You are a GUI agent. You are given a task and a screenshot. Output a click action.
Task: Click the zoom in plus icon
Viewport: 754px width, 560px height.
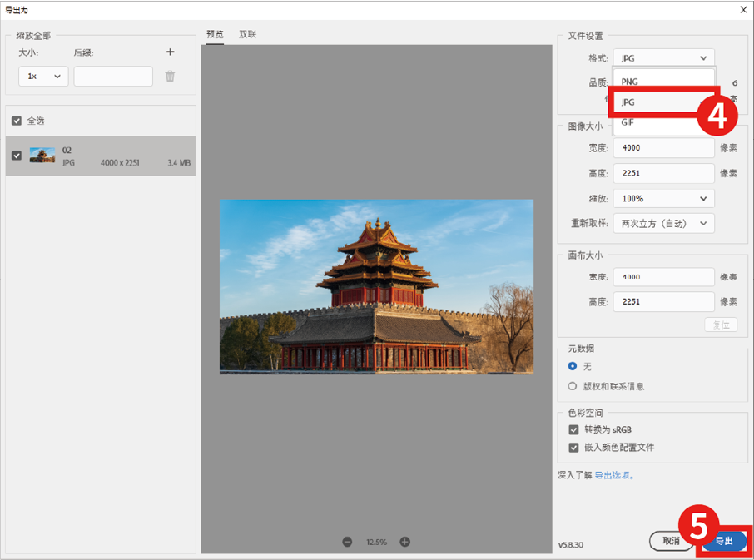pos(405,542)
